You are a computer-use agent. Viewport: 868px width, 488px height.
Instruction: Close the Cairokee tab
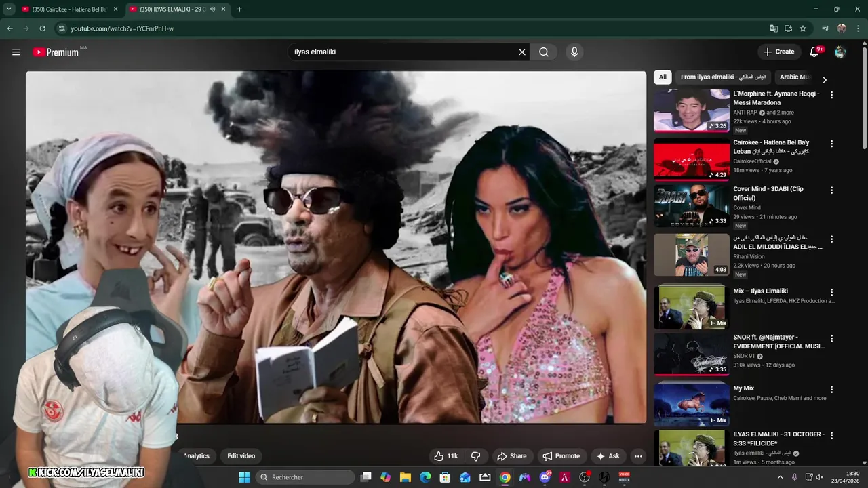click(115, 9)
